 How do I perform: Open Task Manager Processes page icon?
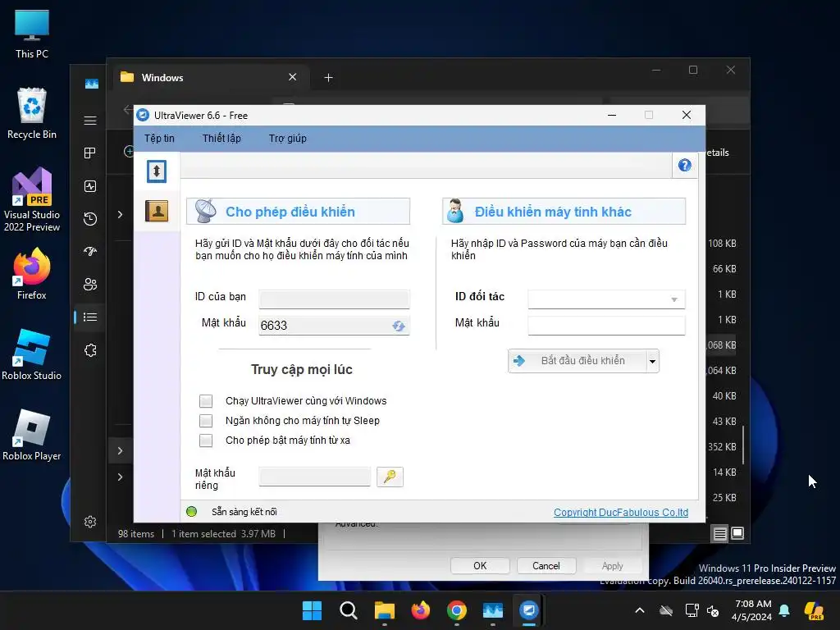90,153
